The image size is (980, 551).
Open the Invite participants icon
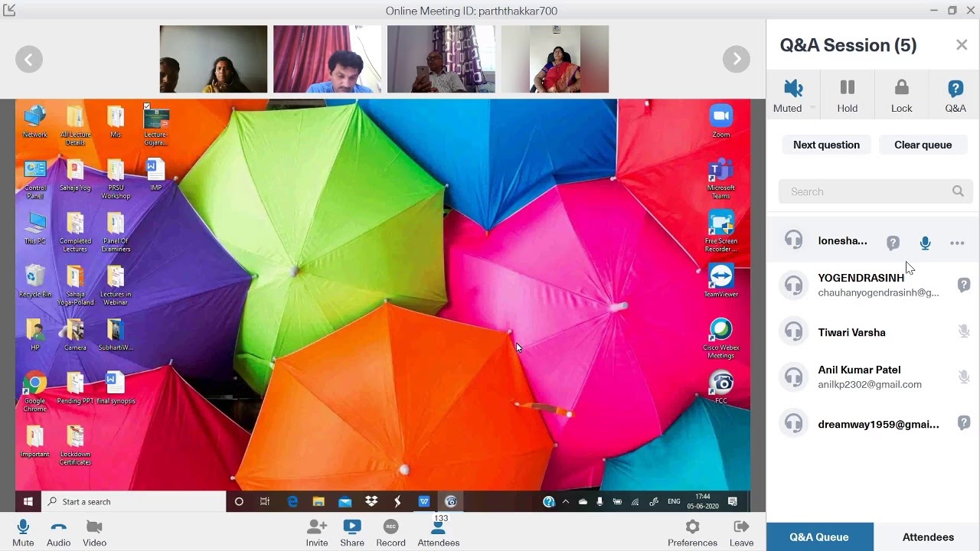point(316,528)
